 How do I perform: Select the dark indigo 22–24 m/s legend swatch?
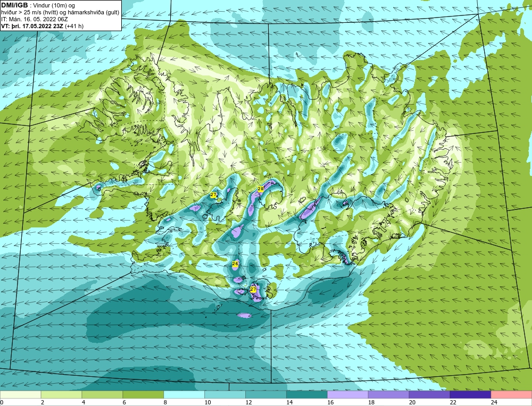(x=470, y=394)
